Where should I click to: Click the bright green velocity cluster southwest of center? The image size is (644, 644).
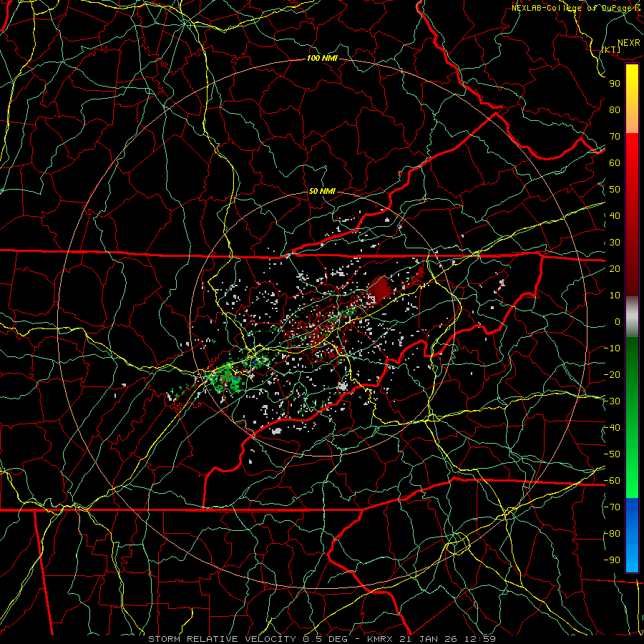coord(227,377)
